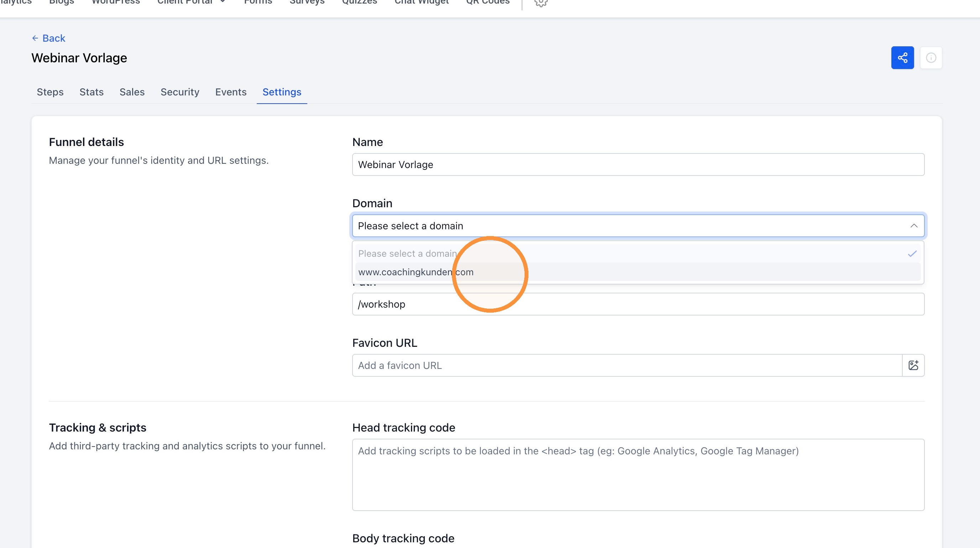Switch to the Steps tab
The height and width of the screenshot is (548, 980).
[50, 92]
